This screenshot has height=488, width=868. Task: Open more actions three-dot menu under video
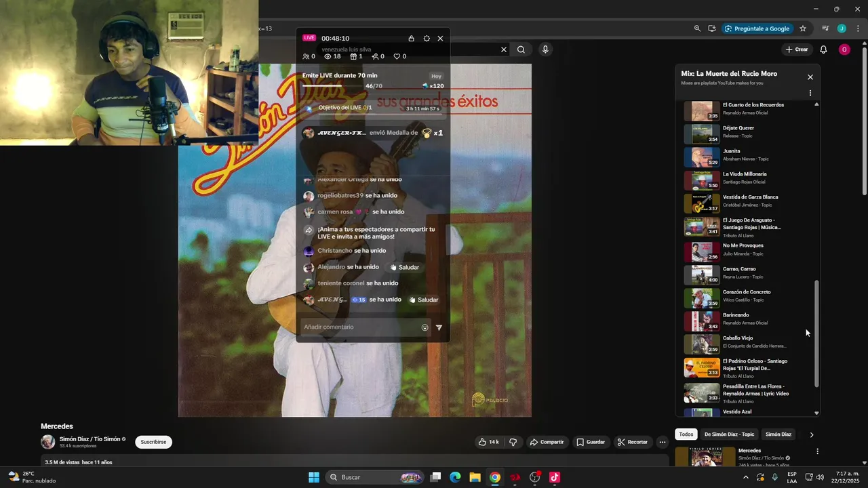coord(663,442)
